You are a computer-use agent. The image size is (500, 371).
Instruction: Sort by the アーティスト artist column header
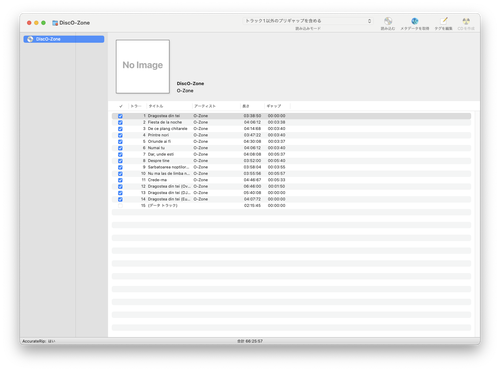[216, 106]
